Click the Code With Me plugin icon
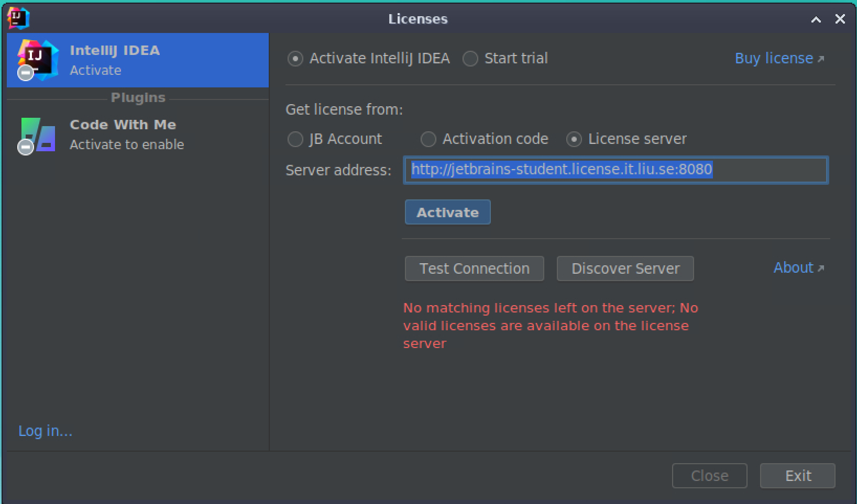The width and height of the screenshot is (857, 504). tap(37, 135)
